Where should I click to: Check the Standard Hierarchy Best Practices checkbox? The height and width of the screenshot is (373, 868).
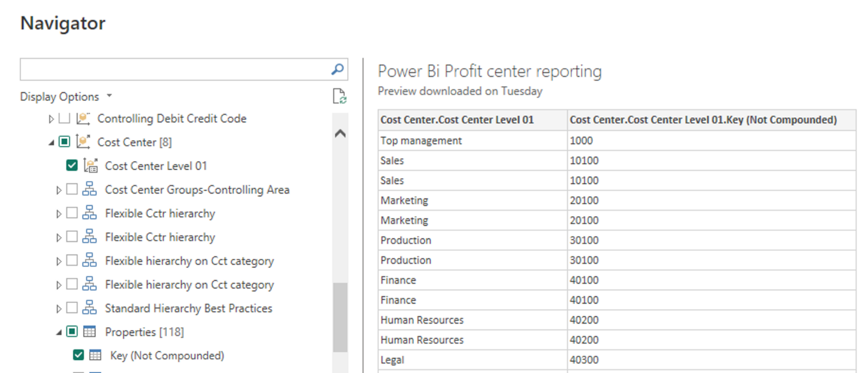(72, 308)
